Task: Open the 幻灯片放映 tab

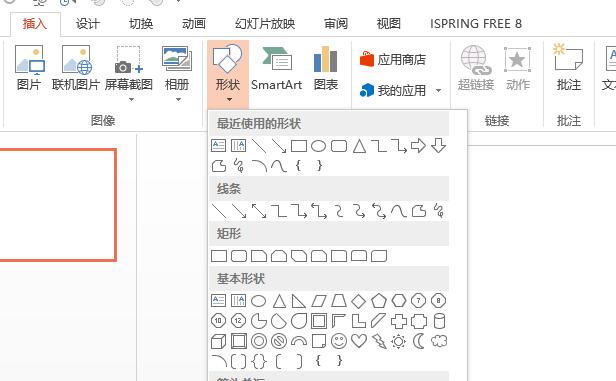Action: click(265, 24)
